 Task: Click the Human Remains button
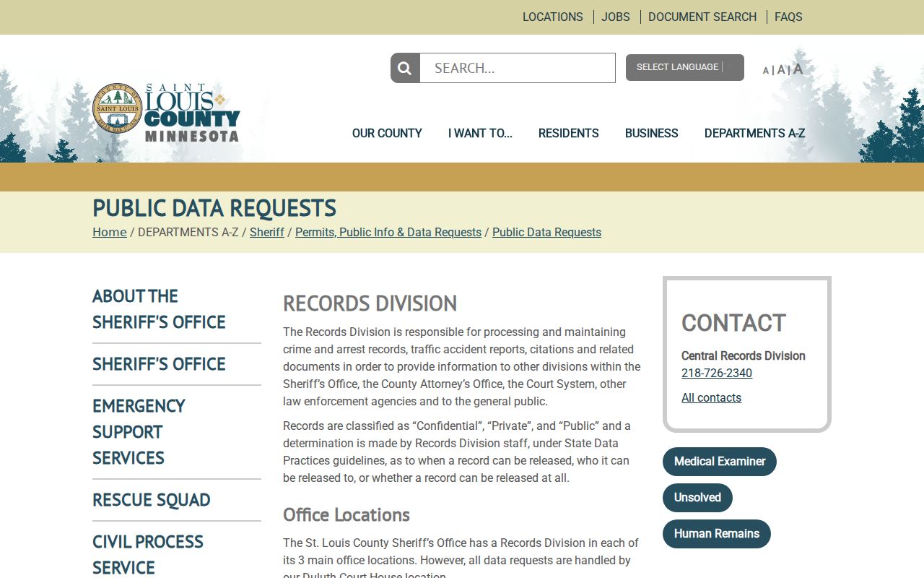(x=717, y=534)
